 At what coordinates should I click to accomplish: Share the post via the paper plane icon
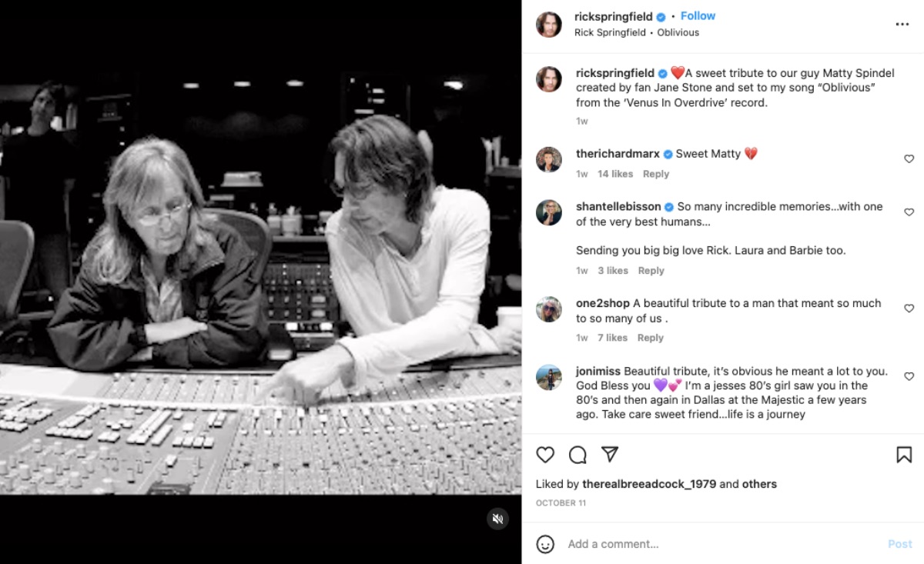[611, 455]
